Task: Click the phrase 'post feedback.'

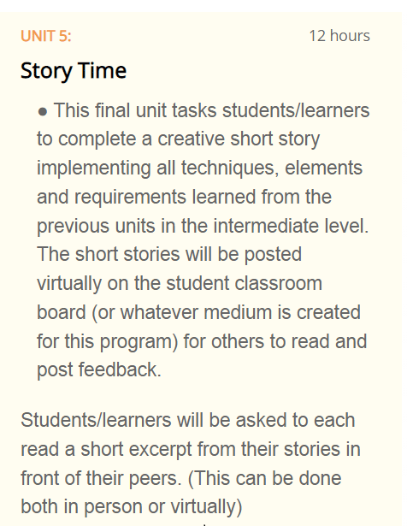Action: click(x=99, y=369)
